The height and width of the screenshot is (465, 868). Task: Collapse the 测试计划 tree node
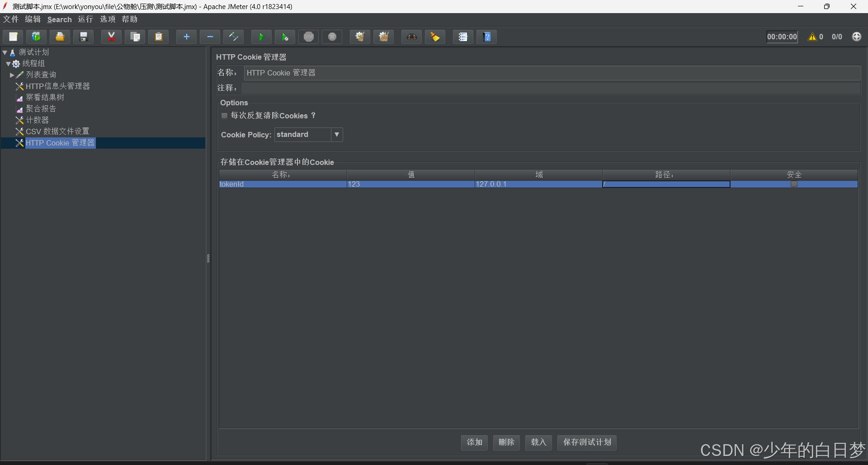(5, 52)
